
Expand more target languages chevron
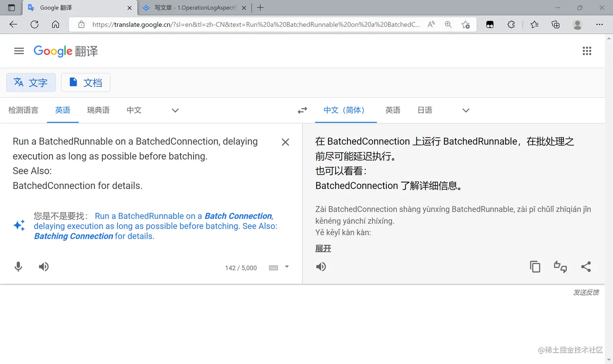466,110
